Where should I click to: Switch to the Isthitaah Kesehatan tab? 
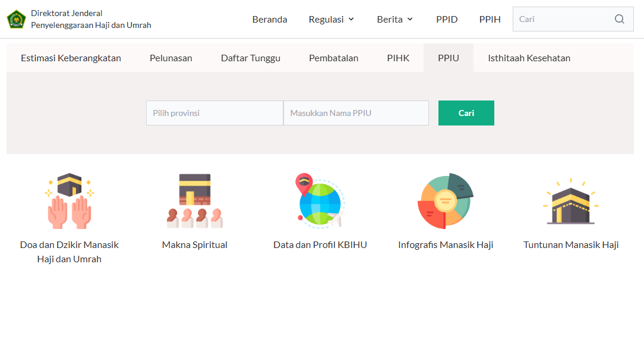529,58
